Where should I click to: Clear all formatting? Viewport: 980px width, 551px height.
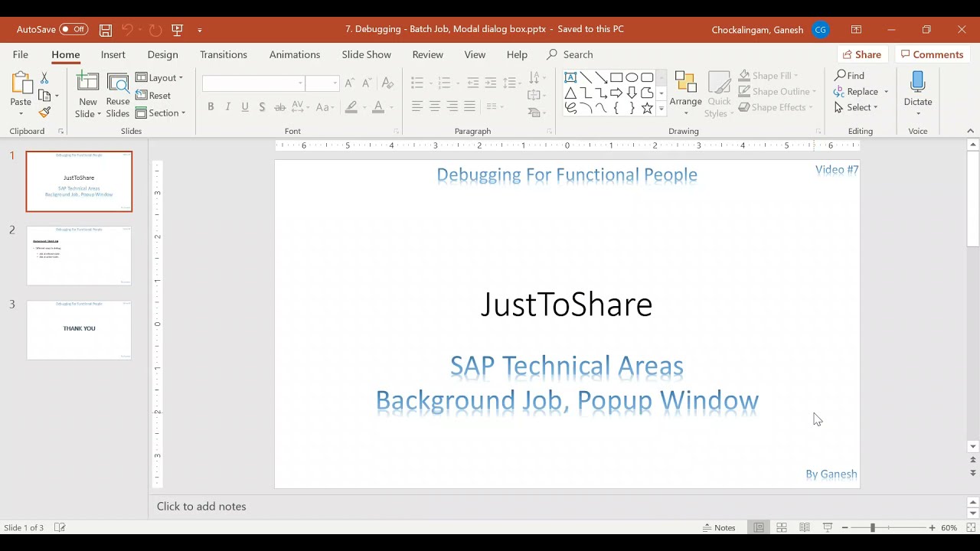[387, 83]
